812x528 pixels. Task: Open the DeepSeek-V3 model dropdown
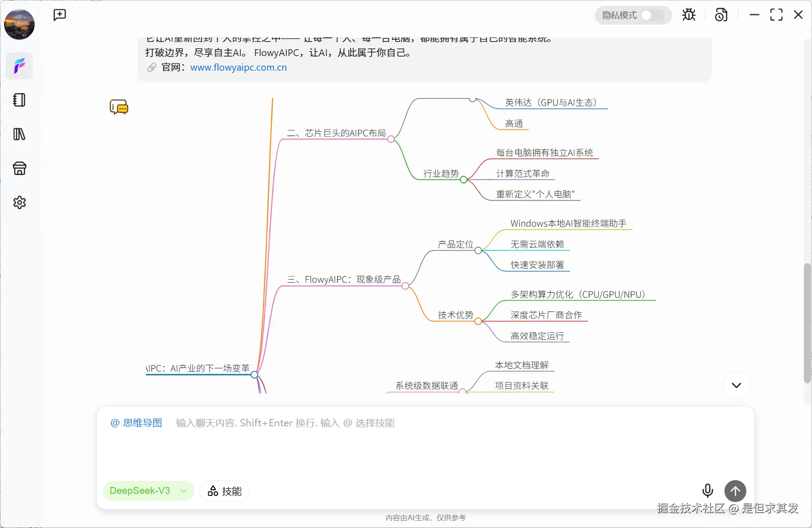[x=148, y=491]
